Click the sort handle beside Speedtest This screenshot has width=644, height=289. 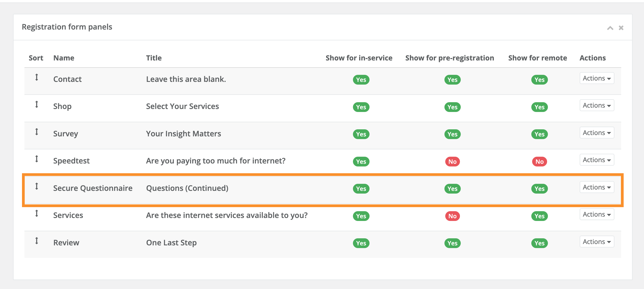pyautogui.click(x=37, y=159)
